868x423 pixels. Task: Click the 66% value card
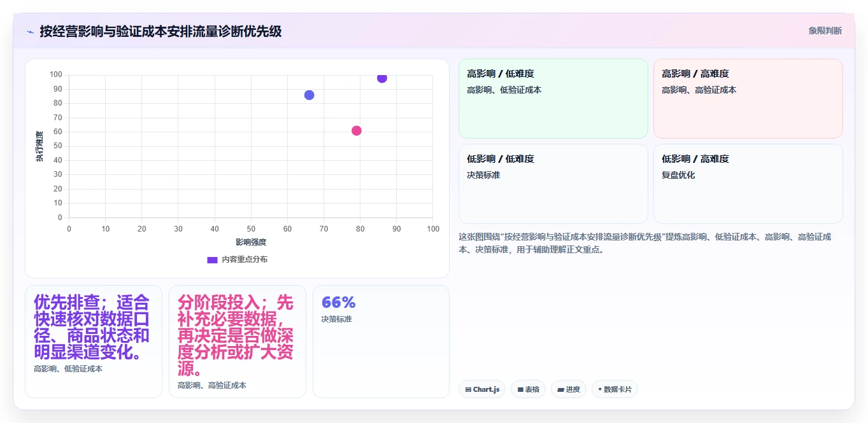coord(381,342)
